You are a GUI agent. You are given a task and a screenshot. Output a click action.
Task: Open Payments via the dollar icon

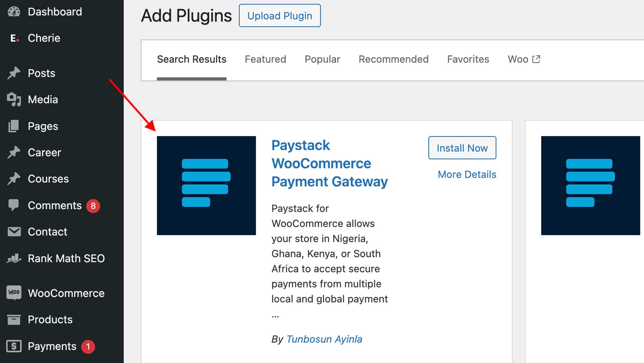14,346
